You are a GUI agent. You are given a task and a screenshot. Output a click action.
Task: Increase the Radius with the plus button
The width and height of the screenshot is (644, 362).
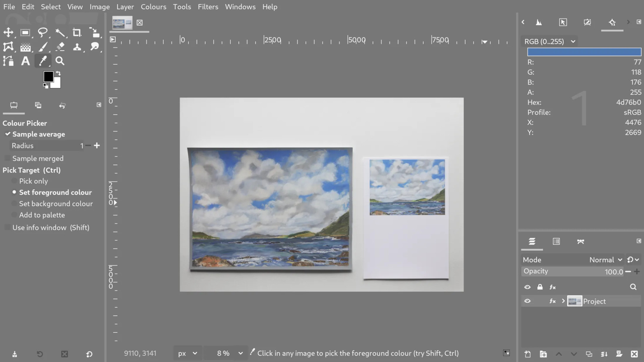pyautogui.click(x=97, y=145)
